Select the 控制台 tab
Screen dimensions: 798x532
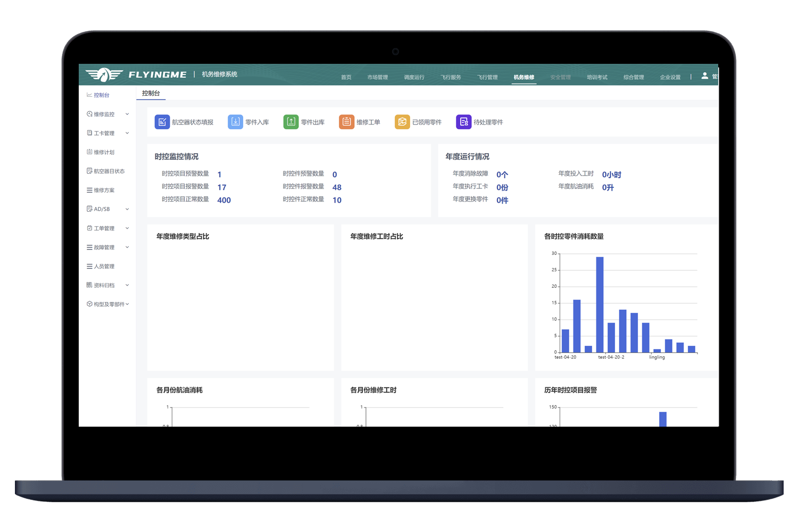click(x=151, y=94)
